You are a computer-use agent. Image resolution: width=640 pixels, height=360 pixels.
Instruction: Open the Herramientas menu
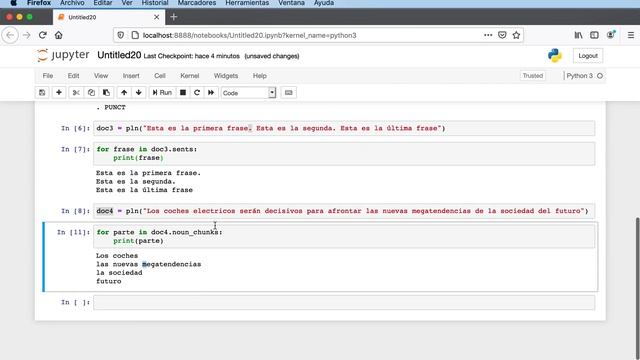pos(247,3)
